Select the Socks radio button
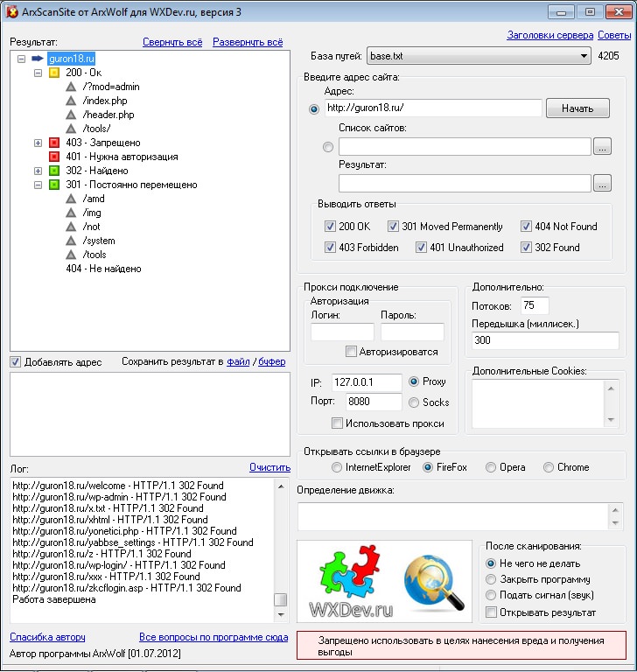This screenshot has width=637, height=672. 414,402
